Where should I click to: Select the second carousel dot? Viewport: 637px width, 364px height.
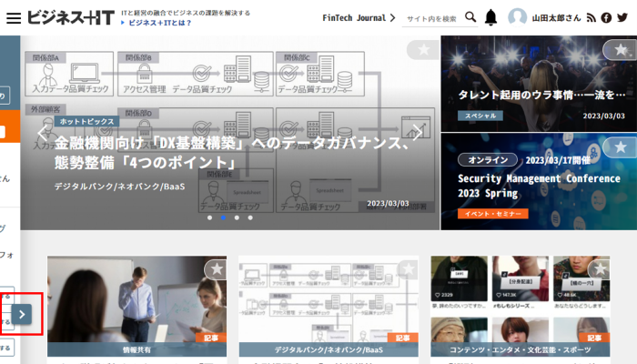(223, 217)
